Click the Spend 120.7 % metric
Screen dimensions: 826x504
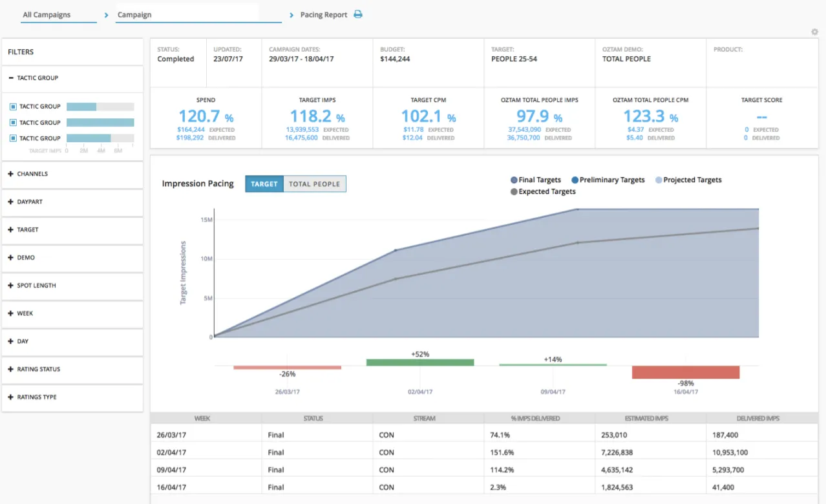click(x=206, y=117)
